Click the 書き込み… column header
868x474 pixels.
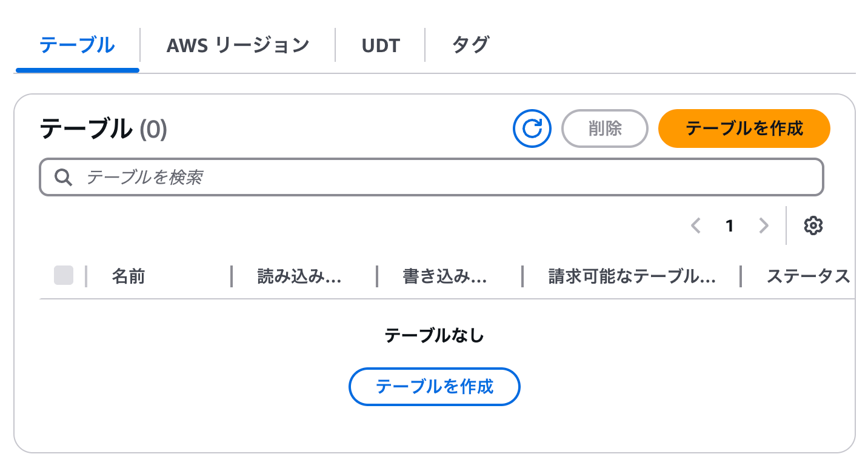[x=445, y=277]
